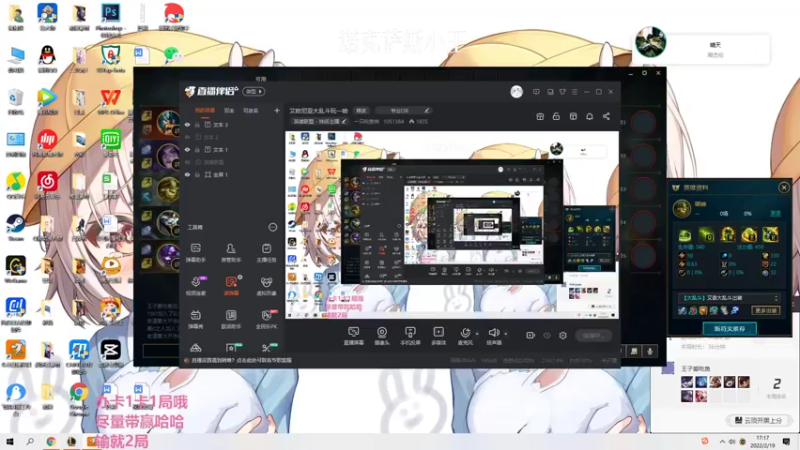
Task: Click the Chrome icon on the taskbar
Action: click(51, 441)
